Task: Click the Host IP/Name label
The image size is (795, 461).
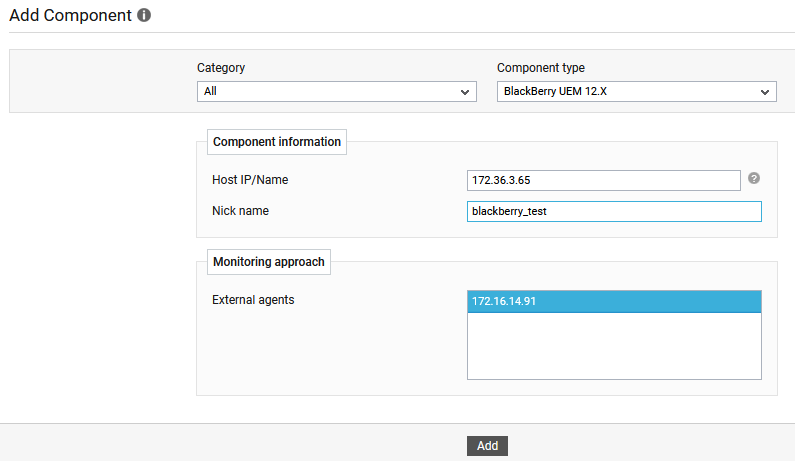Action: (250, 180)
